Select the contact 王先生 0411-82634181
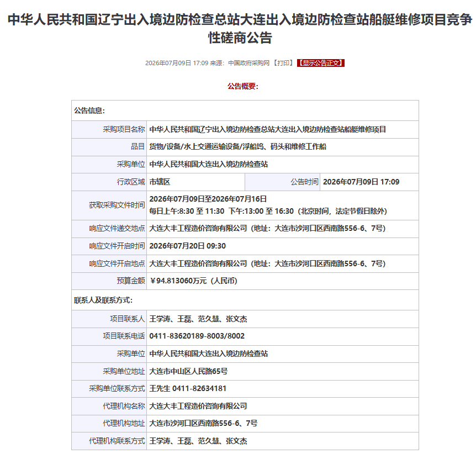The image size is (476, 459). coord(188,388)
